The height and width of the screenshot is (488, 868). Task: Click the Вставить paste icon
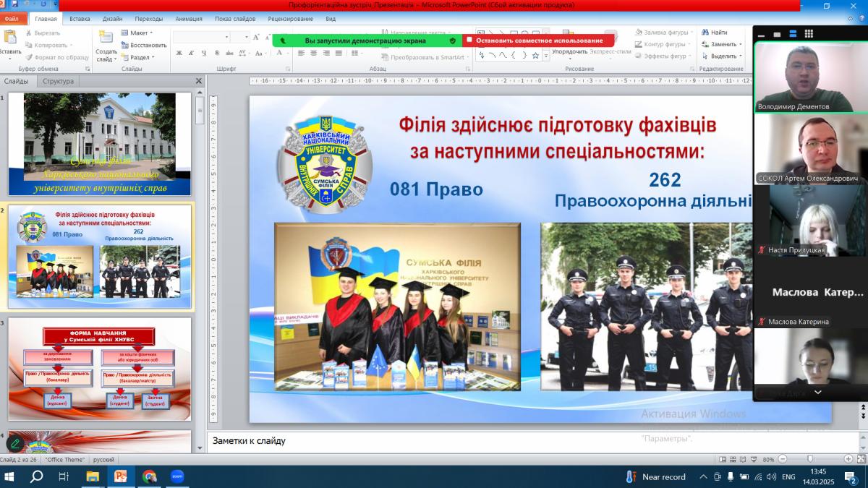coord(10,40)
